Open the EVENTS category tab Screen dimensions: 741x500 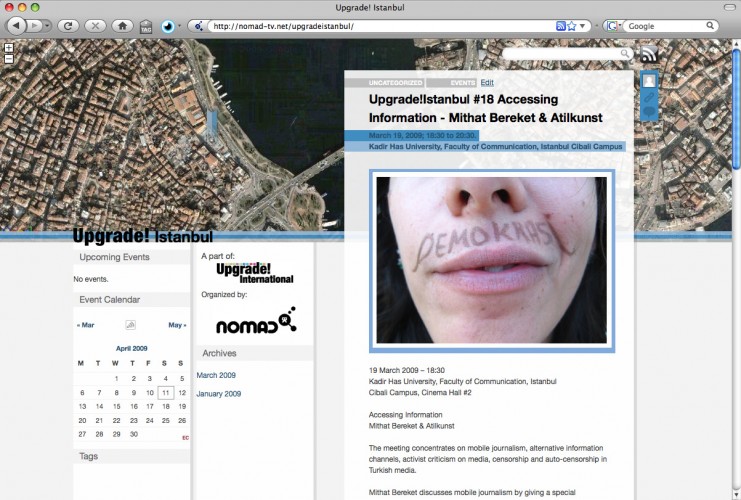pos(451,83)
